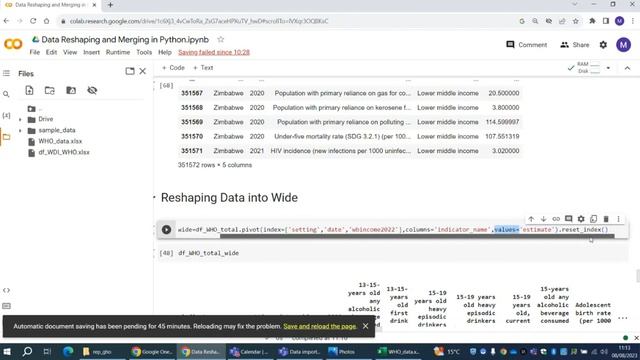Open the Insert menu

(91, 52)
